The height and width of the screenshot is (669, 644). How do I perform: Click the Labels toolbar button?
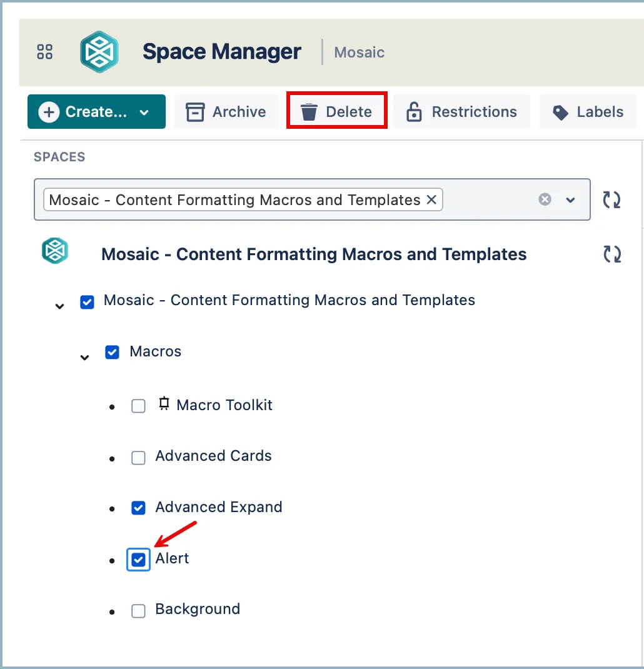click(x=588, y=112)
